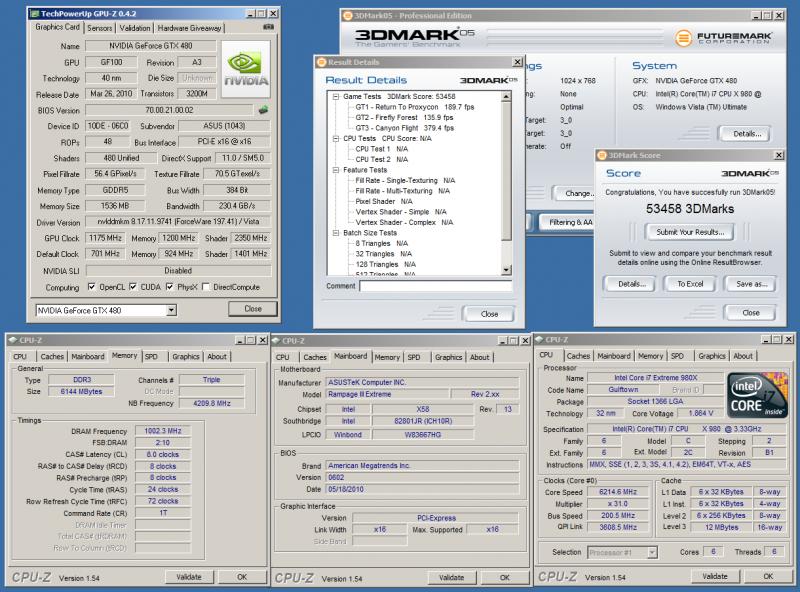Viewport: 800px width, 592px height.
Task: Open the SPD tab in the Memory CPU-Z window
Action: pos(151,356)
